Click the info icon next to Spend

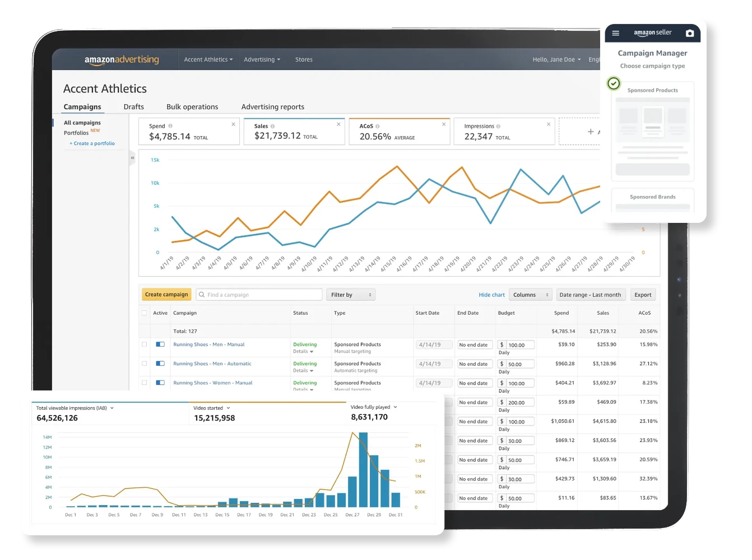[170, 126]
